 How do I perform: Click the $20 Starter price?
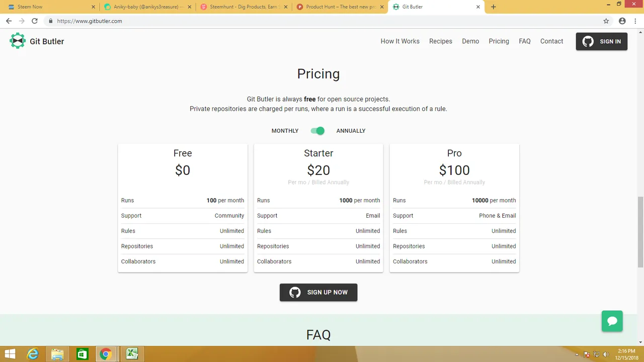coord(318,170)
